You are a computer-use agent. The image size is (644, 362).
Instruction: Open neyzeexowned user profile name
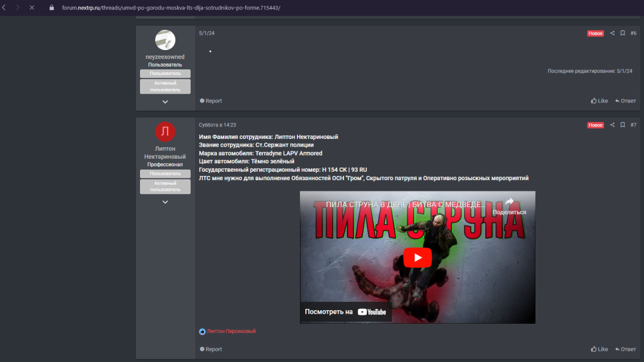click(165, 57)
